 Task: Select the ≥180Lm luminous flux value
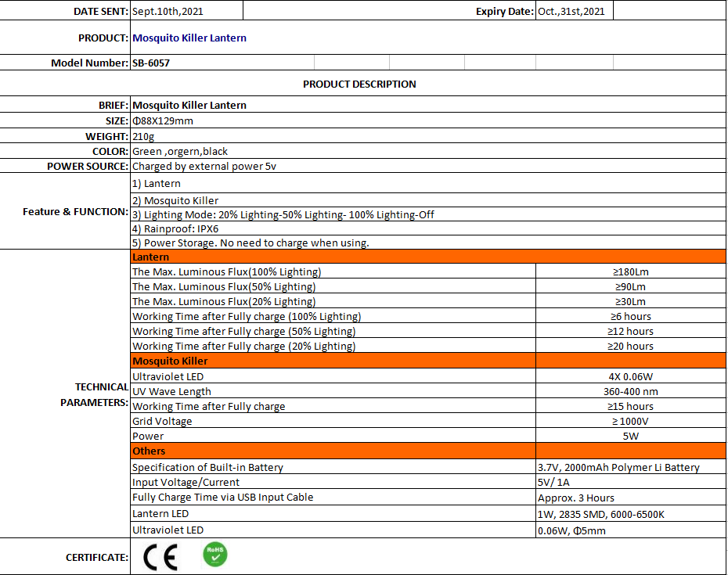(x=630, y=271)
